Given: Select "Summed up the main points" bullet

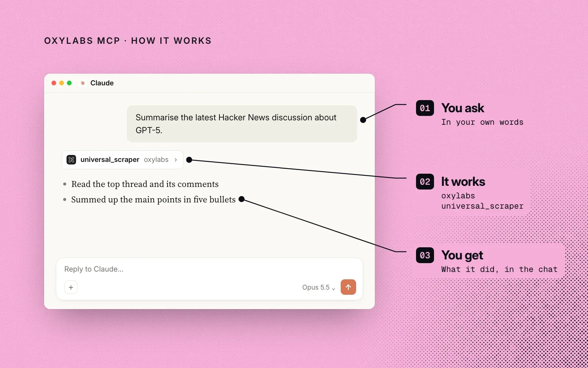Looking at the screenshot, I should pyautogui.click(x=153, y=199).
